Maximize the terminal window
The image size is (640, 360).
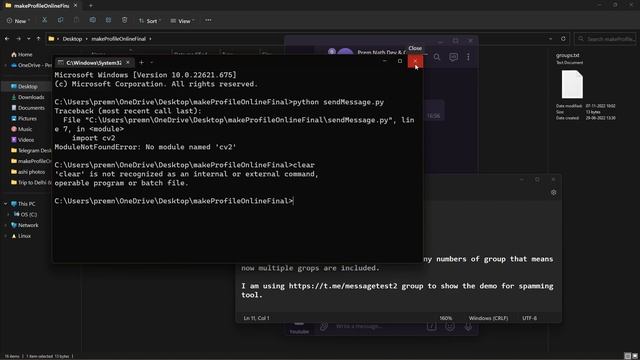click(400, 61)
